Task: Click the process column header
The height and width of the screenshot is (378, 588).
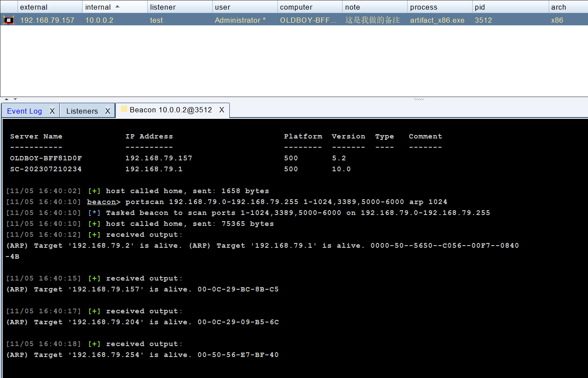Action: (x=440, y=7)
